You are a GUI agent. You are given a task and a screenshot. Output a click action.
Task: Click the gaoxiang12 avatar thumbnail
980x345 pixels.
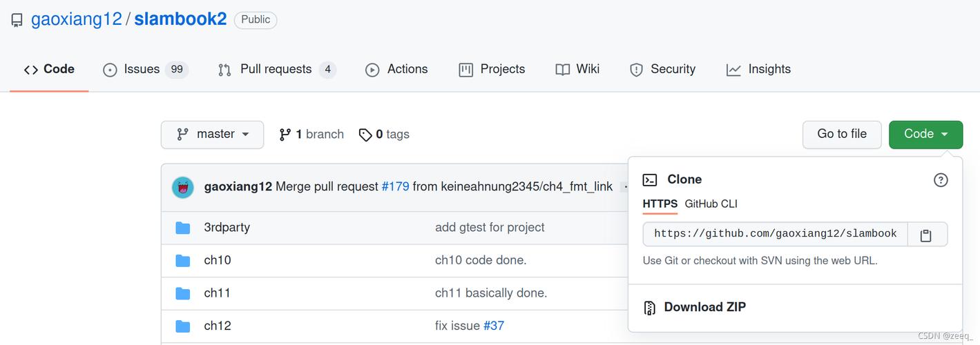pyautogui.click(x=183, y=187)
